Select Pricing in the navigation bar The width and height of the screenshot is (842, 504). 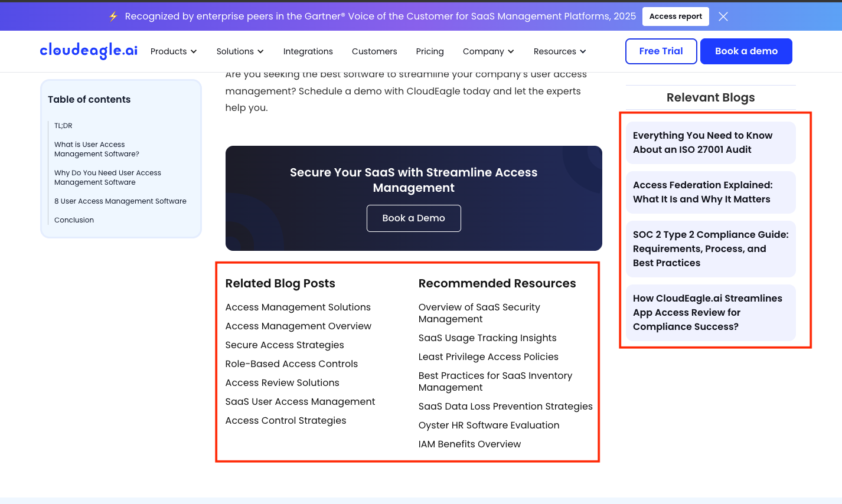429,51
